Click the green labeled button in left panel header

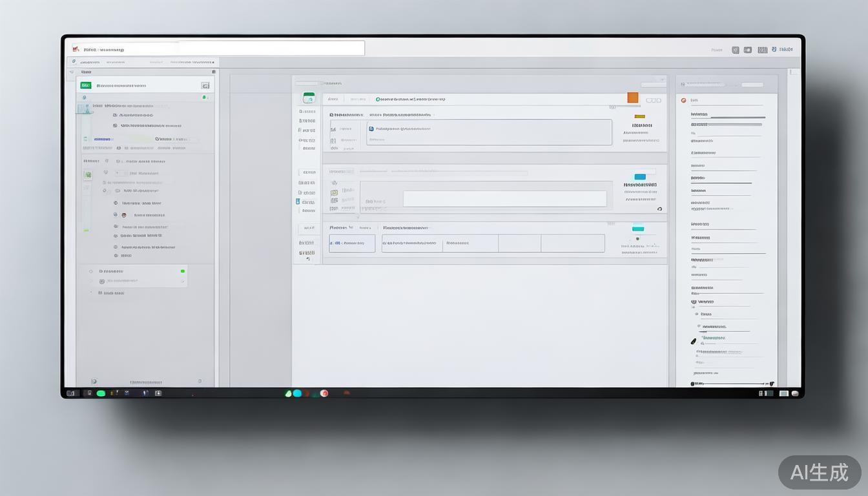(x=85, y=85)
